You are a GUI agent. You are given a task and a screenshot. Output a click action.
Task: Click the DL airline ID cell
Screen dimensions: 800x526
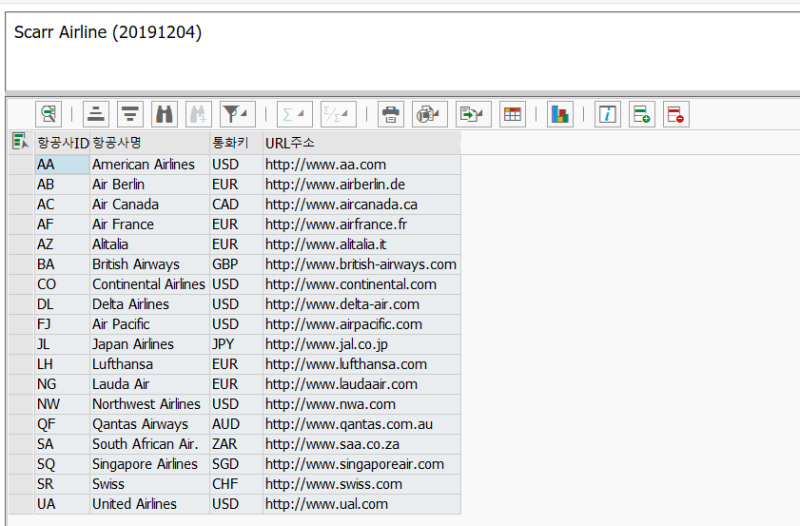[62, 304]
